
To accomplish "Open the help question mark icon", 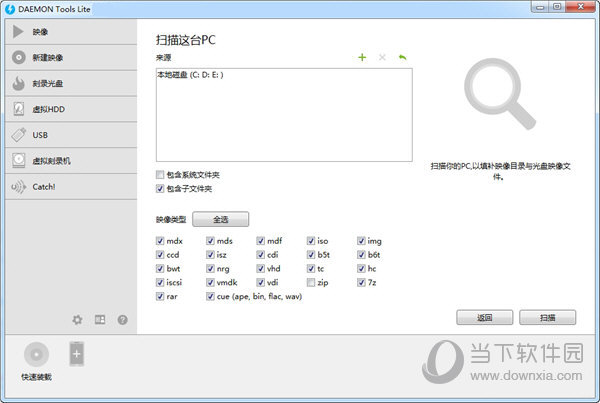I will (122, 320).
